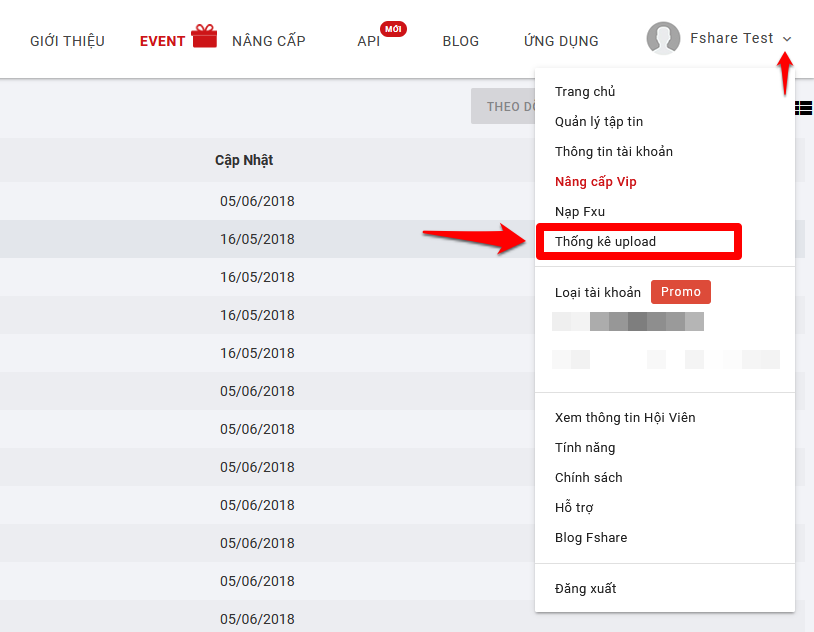Click the Promo account type badge
Image resolution: width=814 pixels, height=632 pixels.
point(681,292)
